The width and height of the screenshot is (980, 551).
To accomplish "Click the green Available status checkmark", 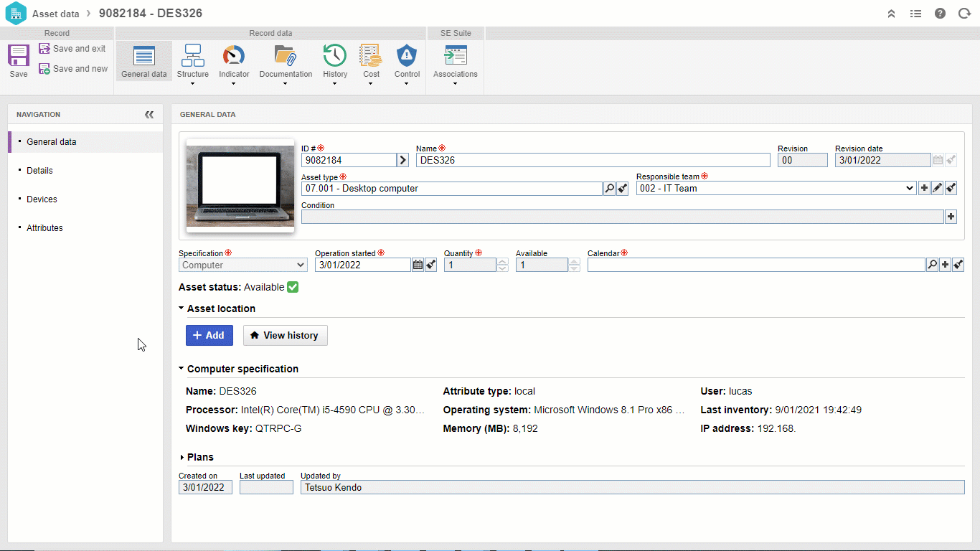I will click(293, 287).
